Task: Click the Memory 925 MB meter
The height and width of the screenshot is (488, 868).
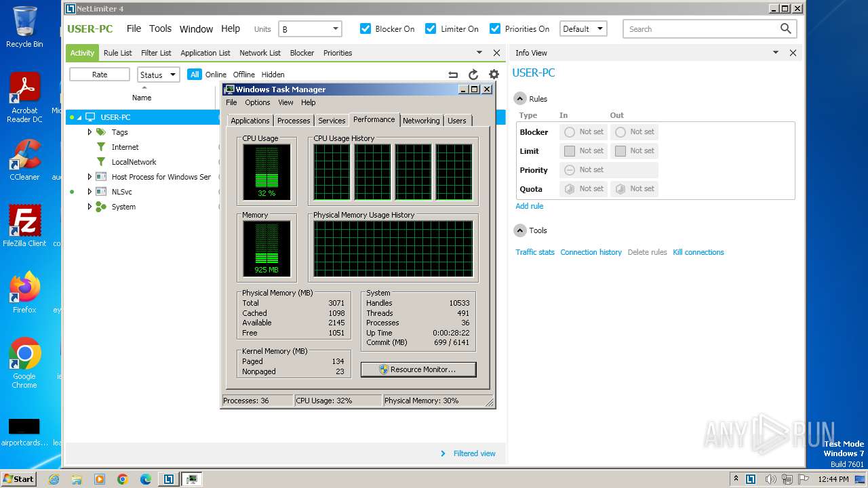Action: coord(267,249)
